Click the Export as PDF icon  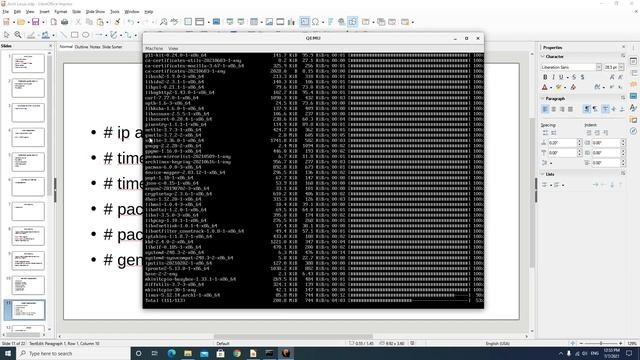click(53, 22)
